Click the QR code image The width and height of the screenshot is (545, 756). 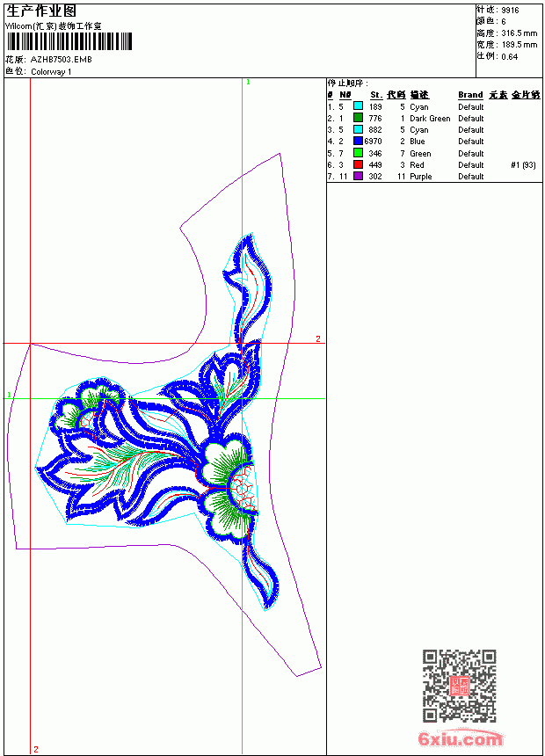click(459, 686)
